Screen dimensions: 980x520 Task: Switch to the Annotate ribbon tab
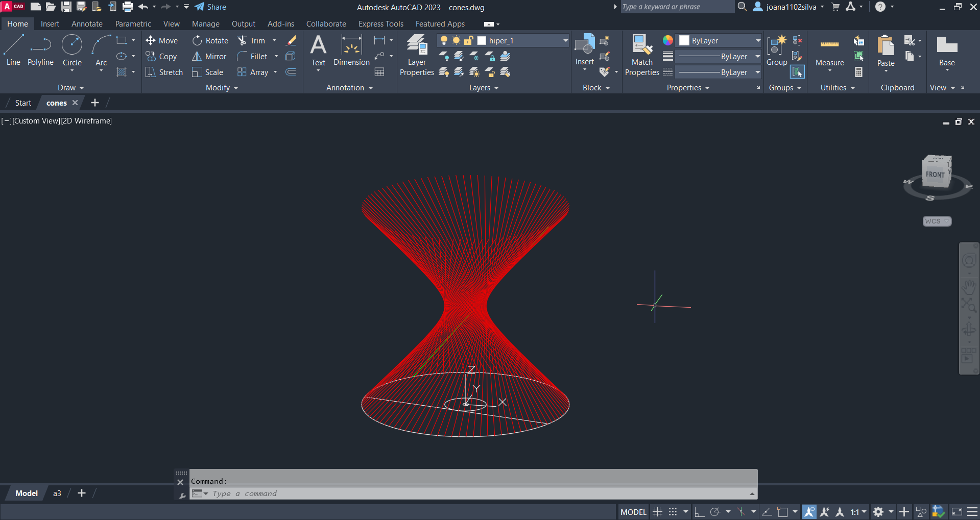(87, 24)
